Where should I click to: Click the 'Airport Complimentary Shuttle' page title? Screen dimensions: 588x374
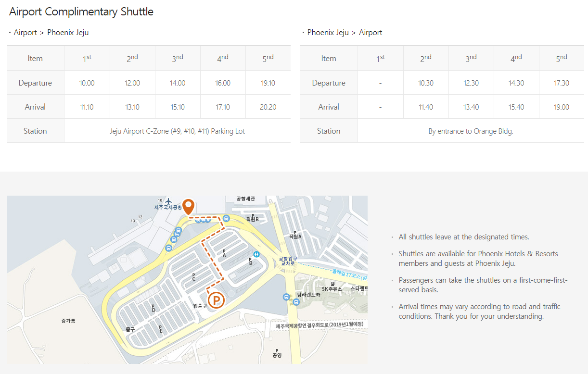pyautogui.click(x=81, y=12)
